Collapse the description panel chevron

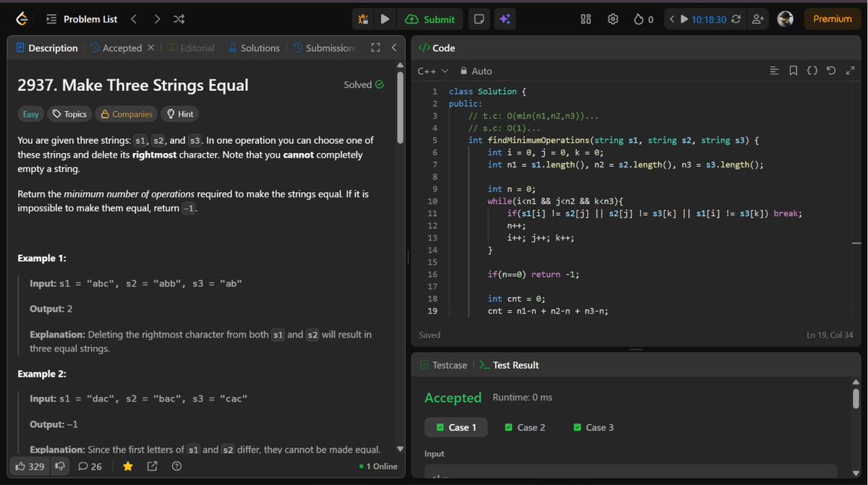pyautogui.click(x=393, y=48)
